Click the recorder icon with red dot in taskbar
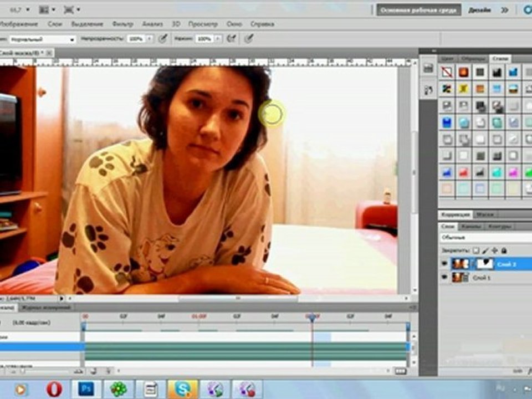Screen dimensions: 532x399 click(247, 389)
